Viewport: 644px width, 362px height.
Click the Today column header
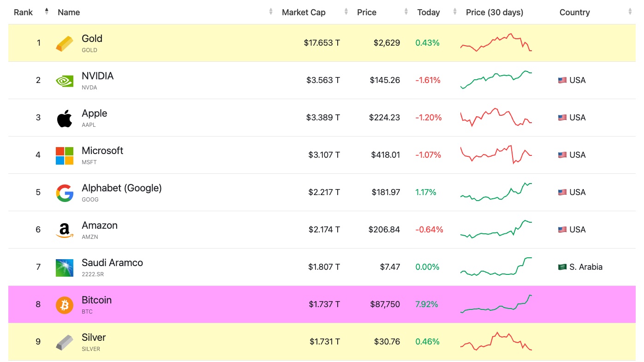tap(429, 12)
